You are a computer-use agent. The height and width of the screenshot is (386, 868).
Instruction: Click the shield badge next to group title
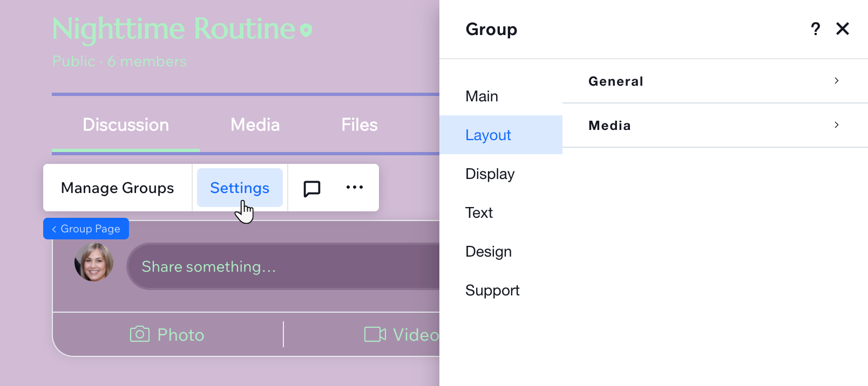coord(306,30)
